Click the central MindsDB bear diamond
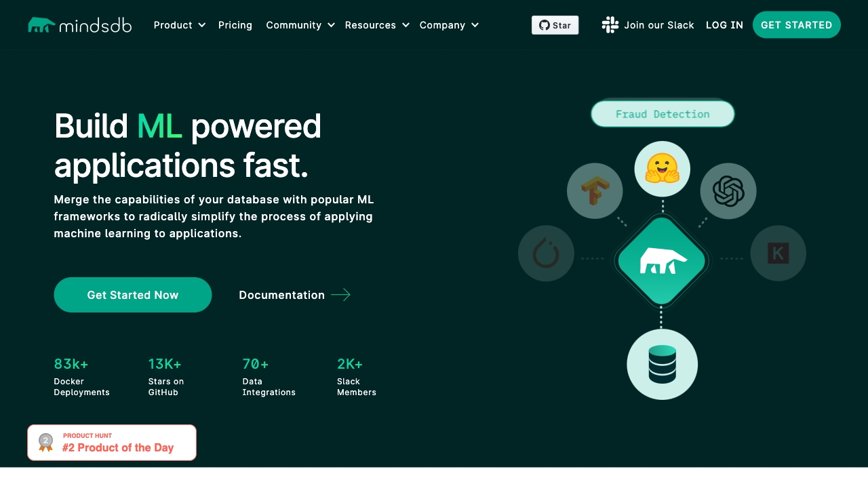Image resolution: width=868 pixels, height=488 pixels. [662, 260]
